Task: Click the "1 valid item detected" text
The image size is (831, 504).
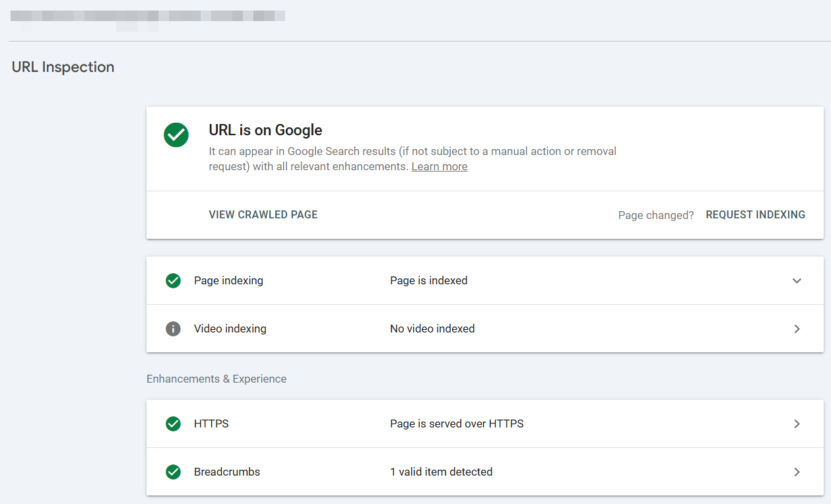Action: tap(441, 472)
